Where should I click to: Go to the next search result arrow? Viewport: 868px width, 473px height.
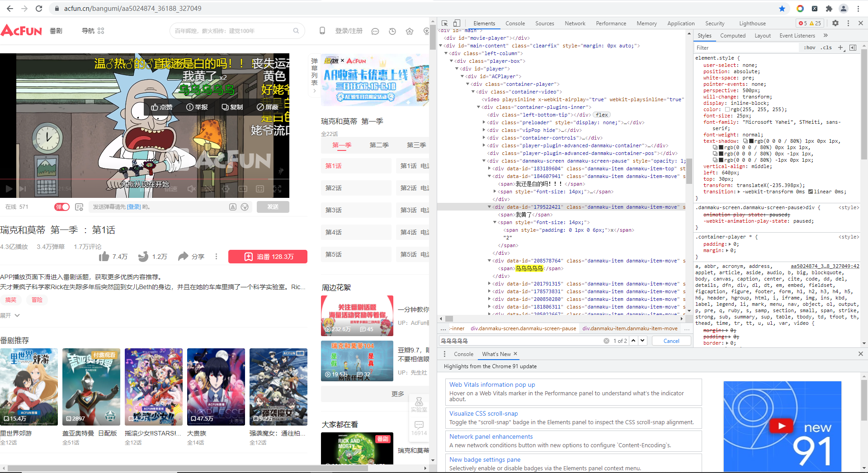point(642,341)
